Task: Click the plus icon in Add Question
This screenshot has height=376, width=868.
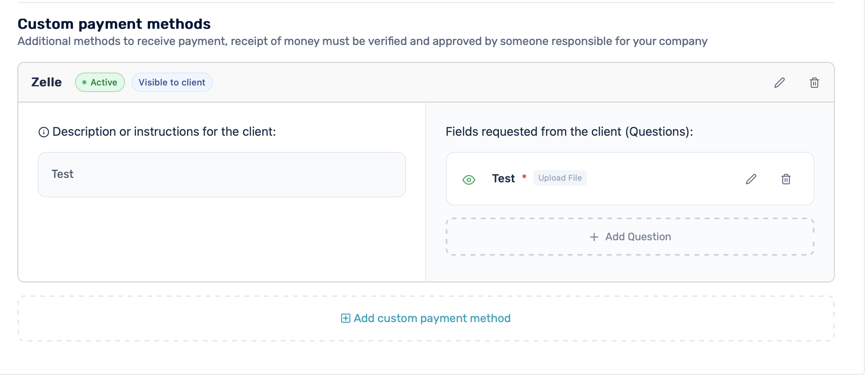Action: click(x=594, y=237)
